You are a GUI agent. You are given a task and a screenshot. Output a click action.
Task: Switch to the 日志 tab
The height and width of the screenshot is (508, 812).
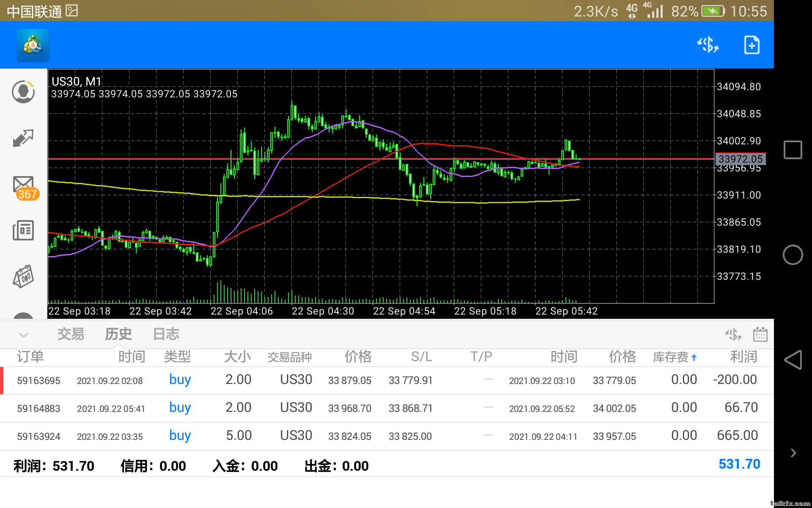[166, 334]
